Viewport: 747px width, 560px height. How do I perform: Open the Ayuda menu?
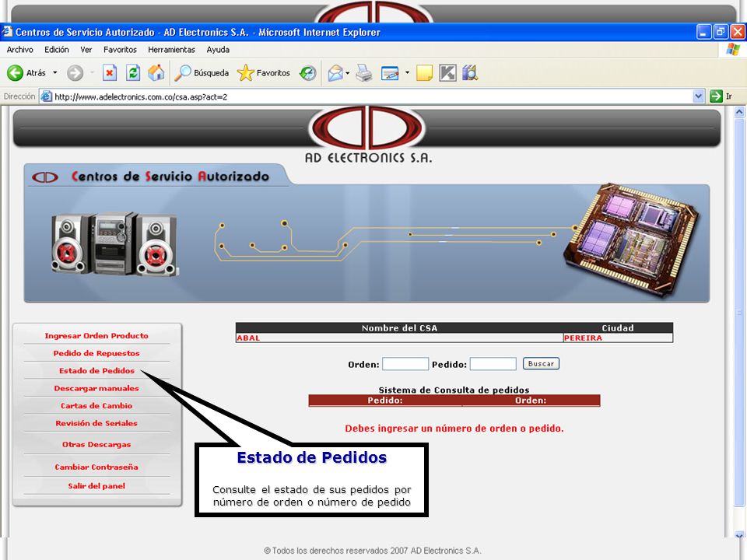tap(218, 50)
